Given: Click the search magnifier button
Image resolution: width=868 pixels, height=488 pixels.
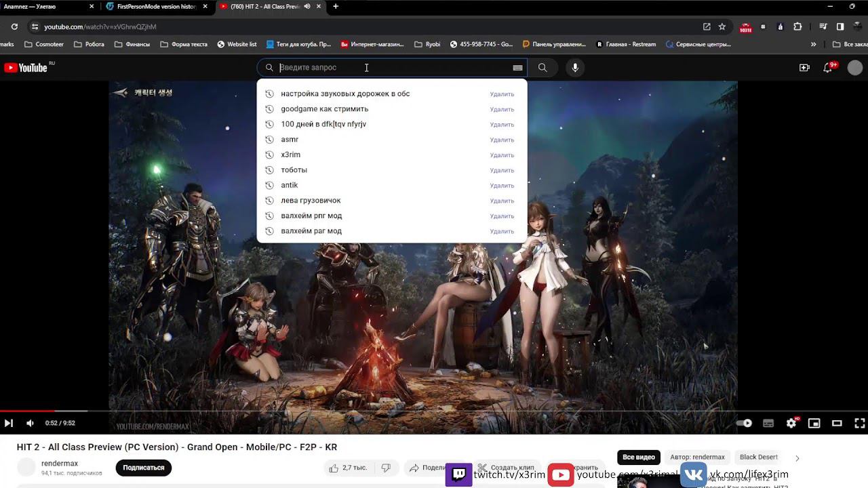Looking at the screenshot, I should point(542,67).
